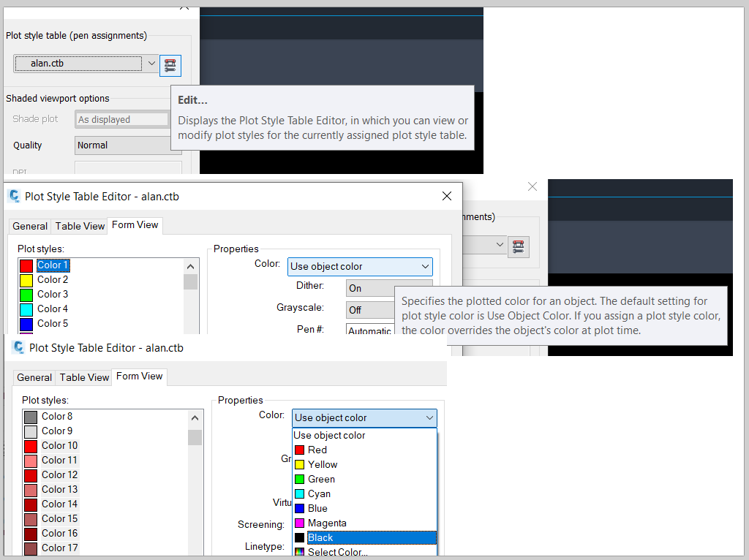749x560 pixels.
Task: Select Color 10 plot style
Action: (x=59, y=445)
